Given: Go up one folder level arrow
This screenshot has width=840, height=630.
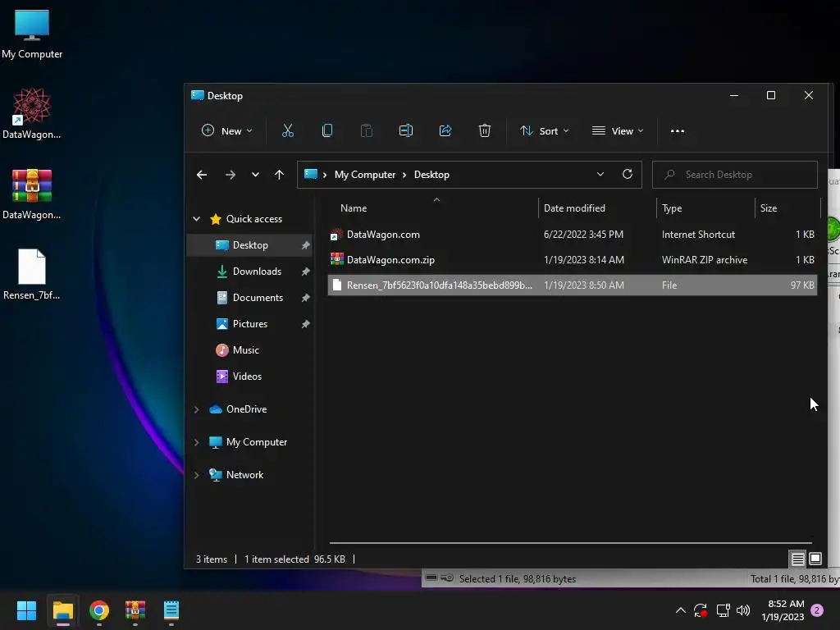Looking at the screenshot, I should (x=279, y=175).
